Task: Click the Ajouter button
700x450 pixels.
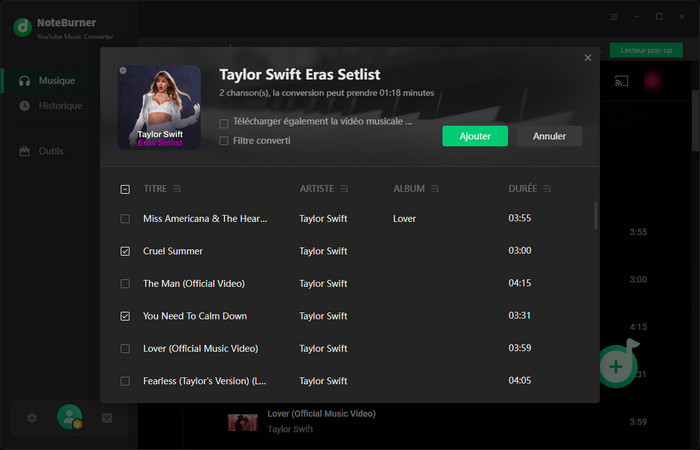Action: pos(475,136)
